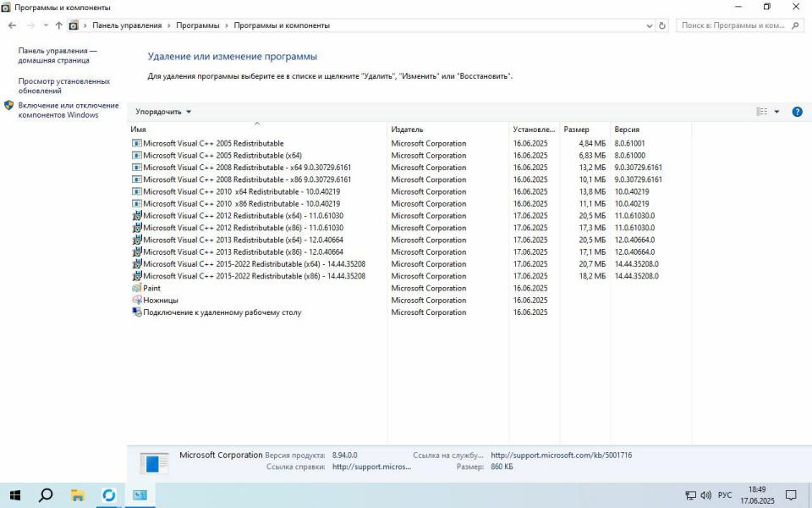This screenshot has height=508, width=812.
Task: Open the volume control in tray
Action: [x=705, y=495]
